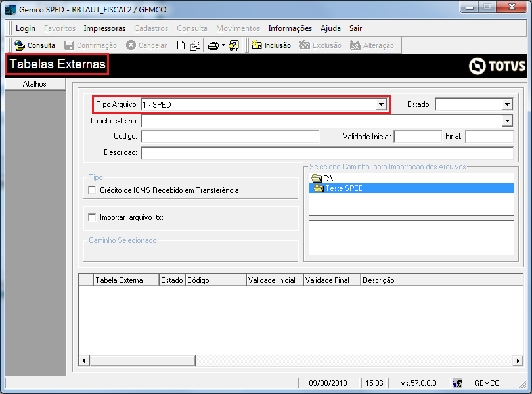Click the Estado column header
Image resolution: width=532 pixels, height=394 pixels.
172,280
